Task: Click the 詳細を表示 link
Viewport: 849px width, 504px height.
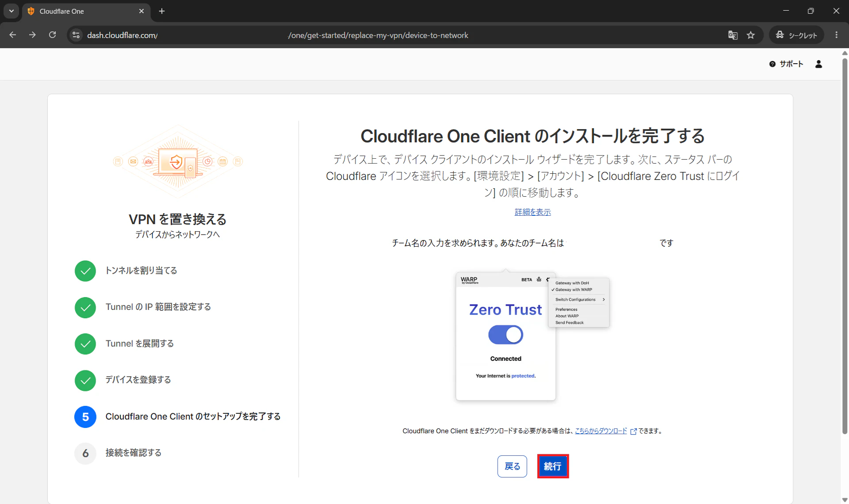Action: [x=532, y=212]
